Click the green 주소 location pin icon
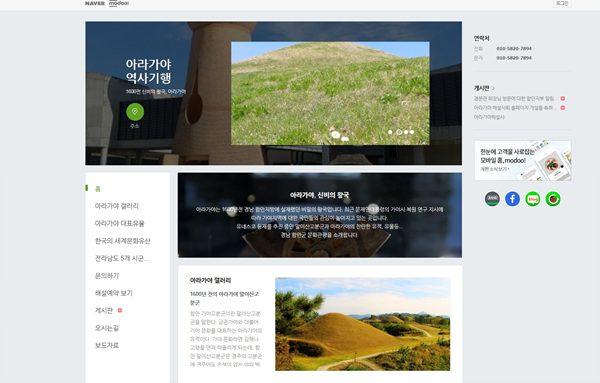The width and height of the screenshot is (600, 383). pos(135,112)
